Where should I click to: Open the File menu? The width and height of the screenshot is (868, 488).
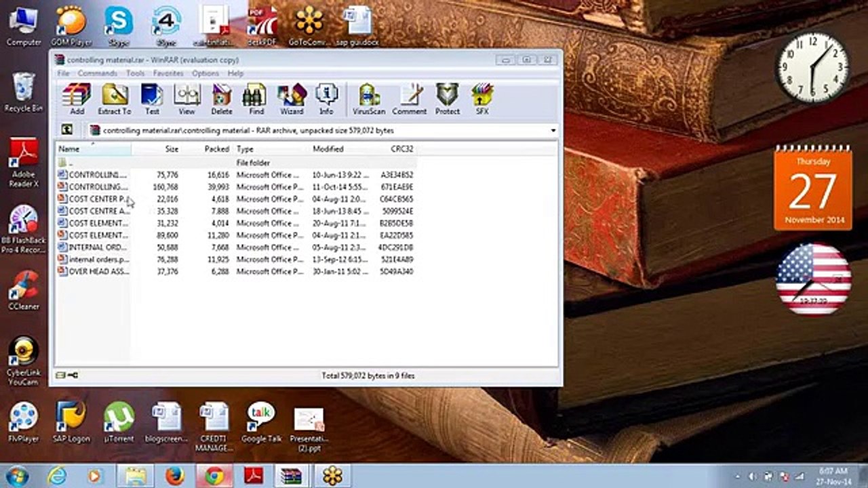63,73
